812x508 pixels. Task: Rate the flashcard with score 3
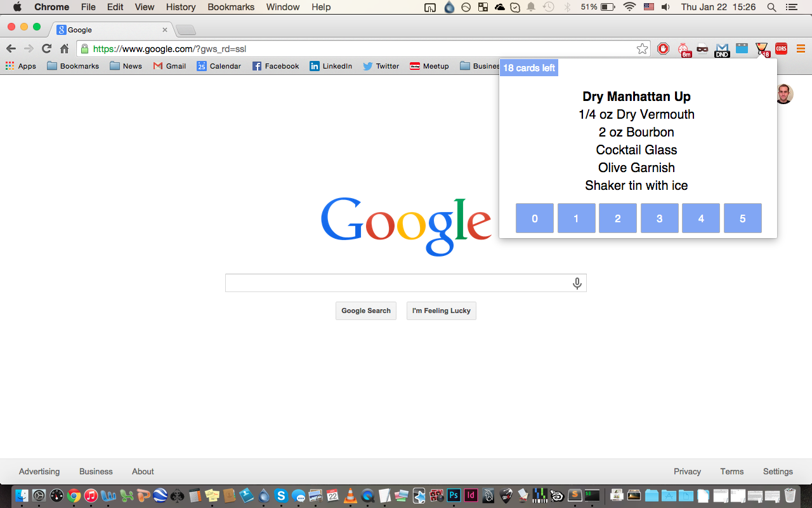[x=659, y=218]
